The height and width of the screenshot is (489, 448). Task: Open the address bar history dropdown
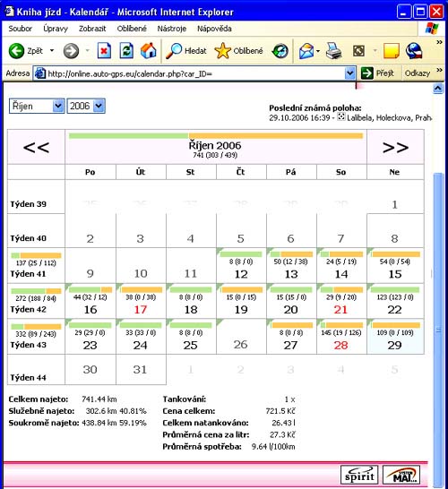tap(350, 73)
